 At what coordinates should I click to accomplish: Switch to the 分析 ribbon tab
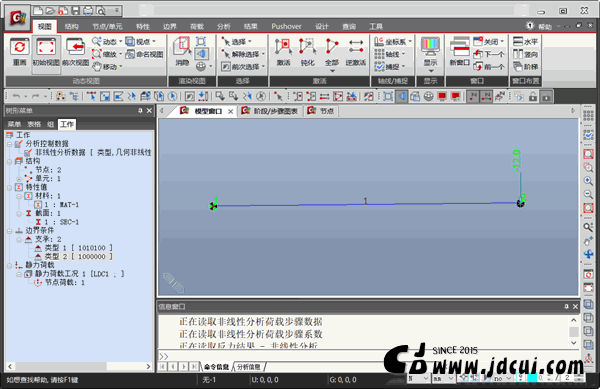[x=224, y=26]
